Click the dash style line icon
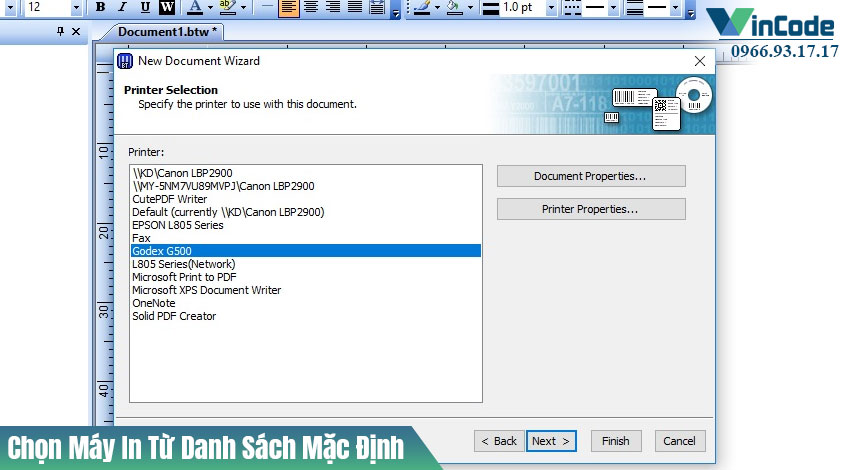The image size is (850, 470). [571, 8]
